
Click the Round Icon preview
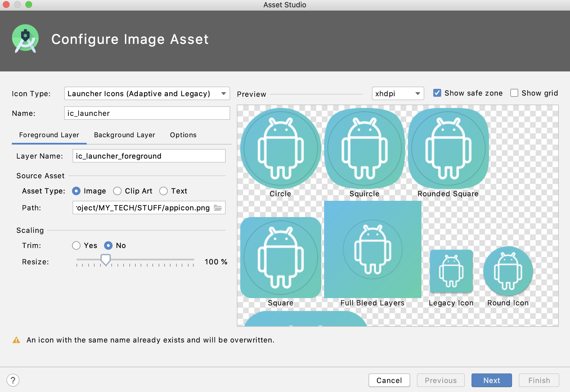pyautogui.click(x=508, y=271)
